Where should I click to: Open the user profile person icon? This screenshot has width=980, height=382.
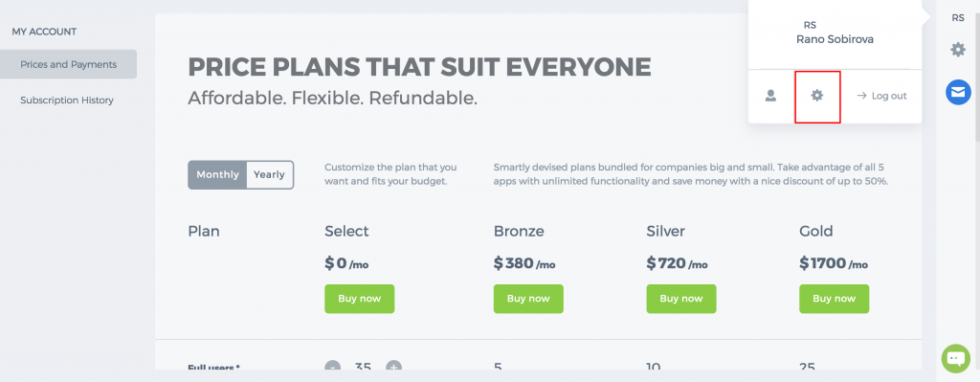tap(770, 96)
